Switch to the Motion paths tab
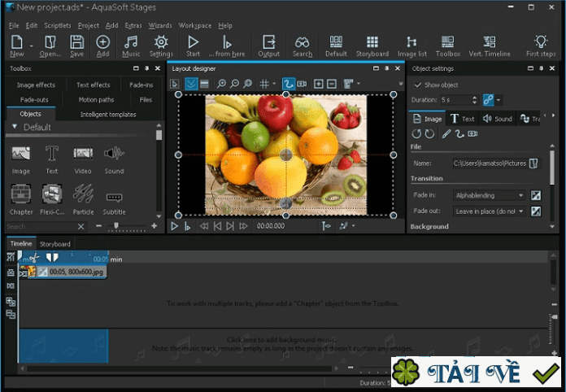The image size is (566, 392). (x=96, y=99)
